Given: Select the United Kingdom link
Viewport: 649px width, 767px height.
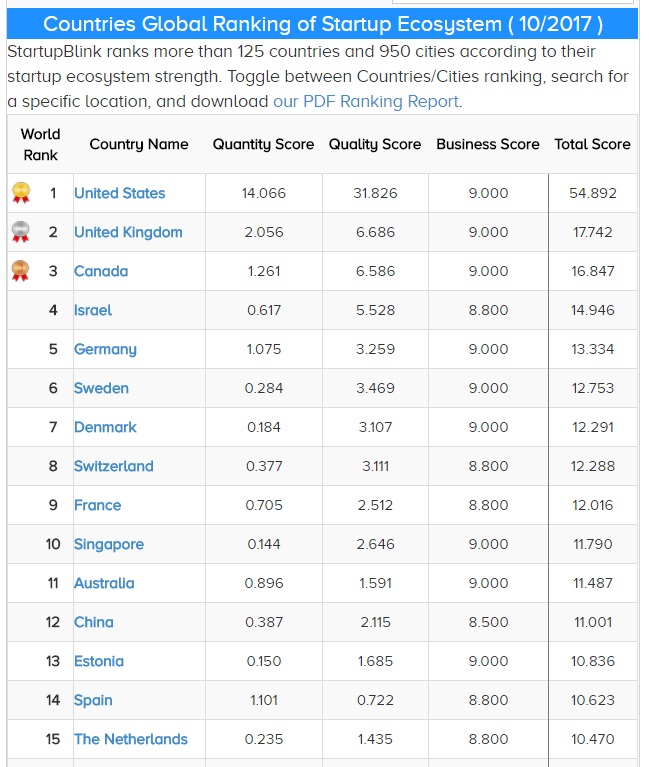Looking at the screenshot, I should click(128, 232).
